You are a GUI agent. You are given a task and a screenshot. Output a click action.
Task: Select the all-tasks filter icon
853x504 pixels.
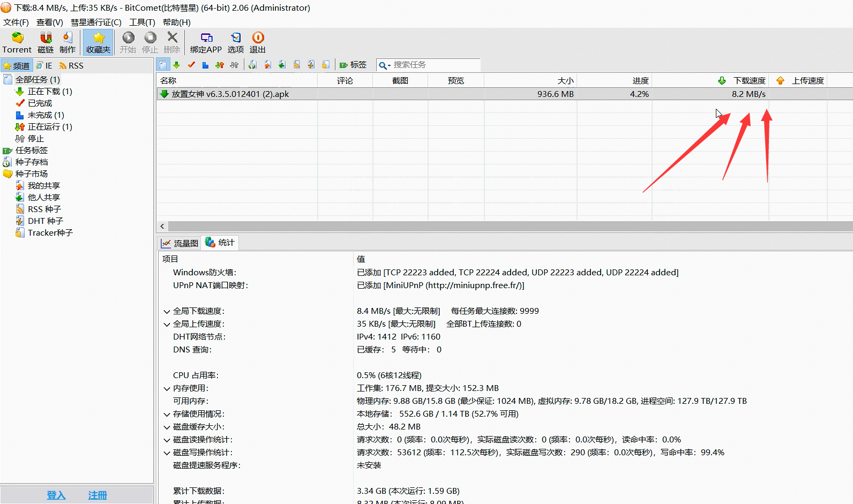[163, 65]
